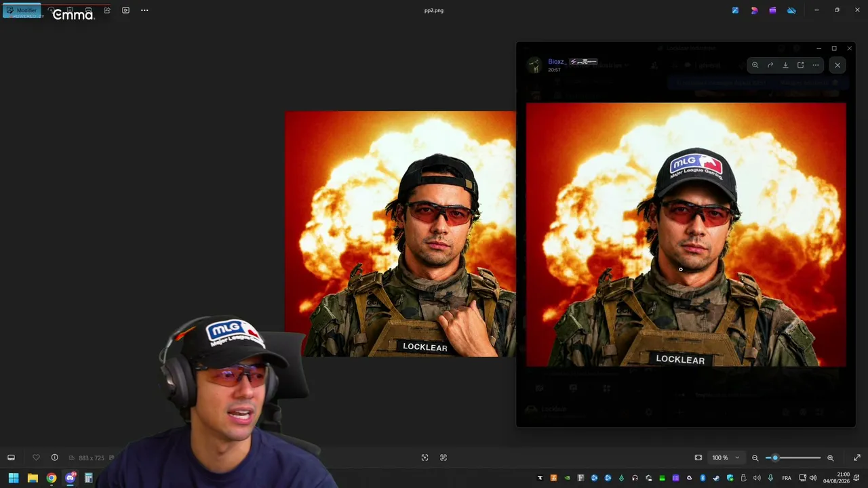This screenshot has width=868, height=488.
Task: Start slideshow in the Photos toolbar
Action: tap(125, 10)
